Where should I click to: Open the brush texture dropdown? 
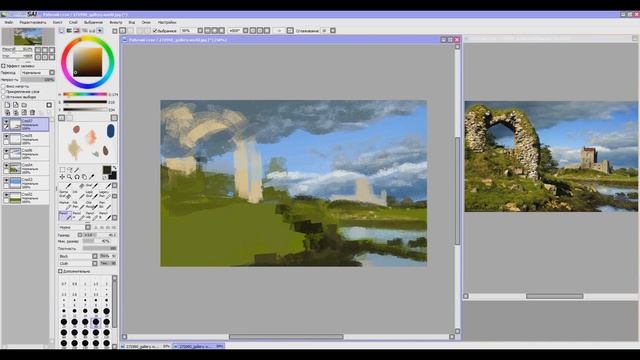pos(95,264)
